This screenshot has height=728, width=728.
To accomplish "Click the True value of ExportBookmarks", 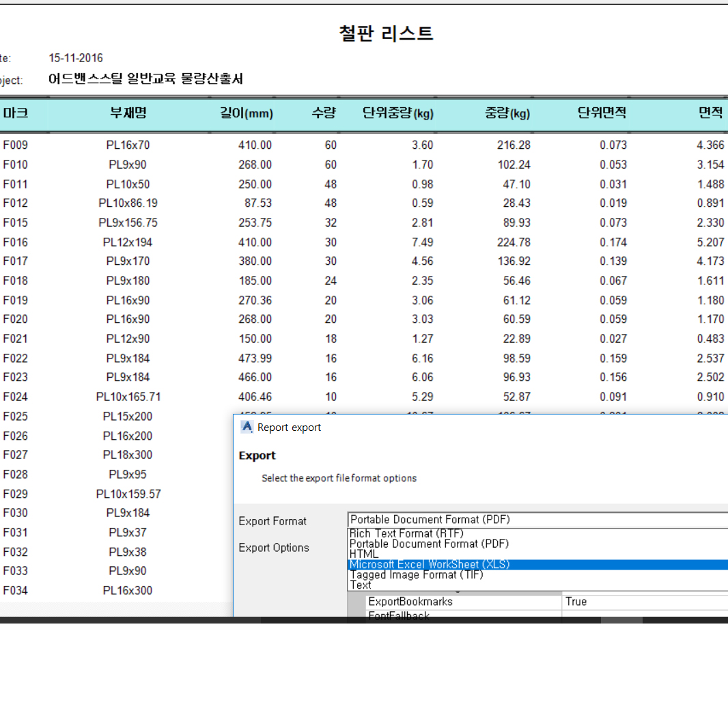I will click(x=576, y=602).
